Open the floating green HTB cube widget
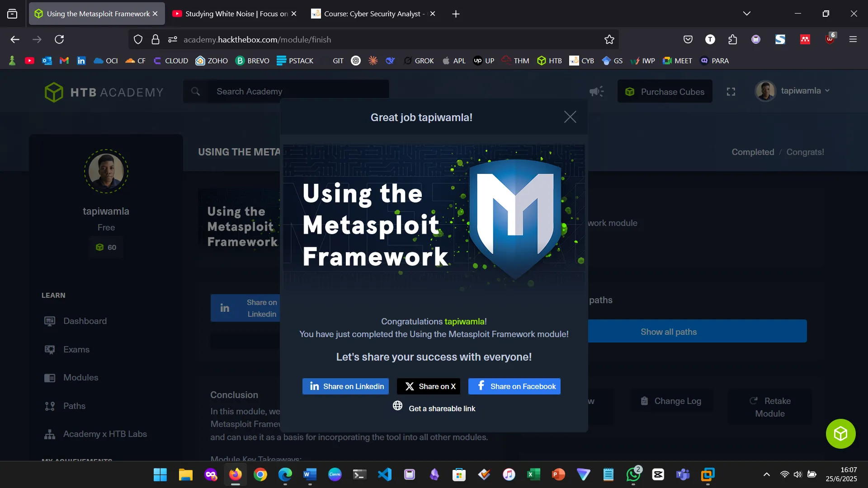868x488 pixels. tap(840, 433)
